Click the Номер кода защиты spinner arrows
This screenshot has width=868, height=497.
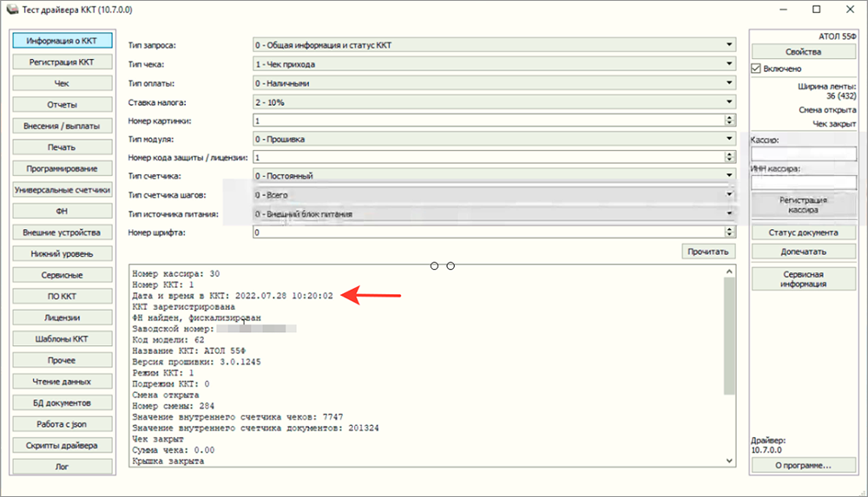pyautogui.click(x=730, y=158)
